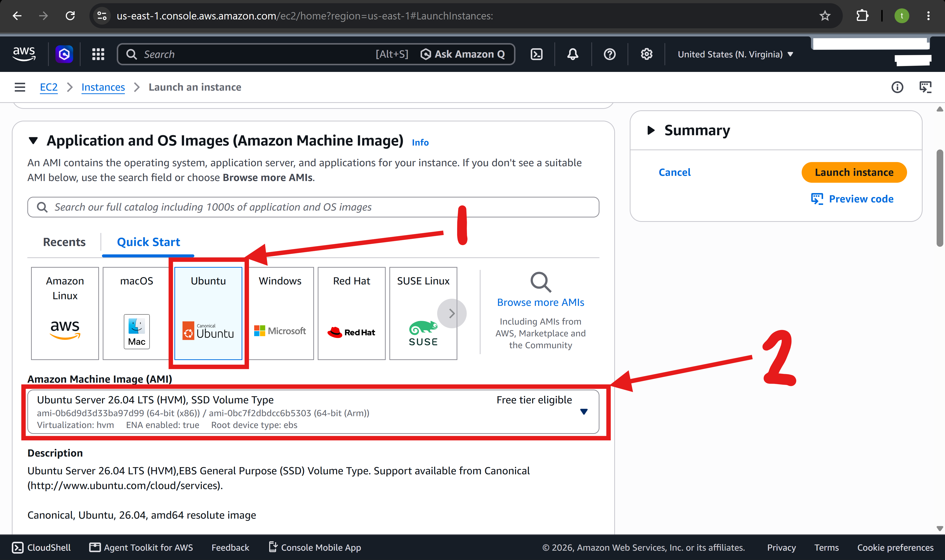Screen dimensions: 945x560
Task: Reload the page
Action: (70, 16)
